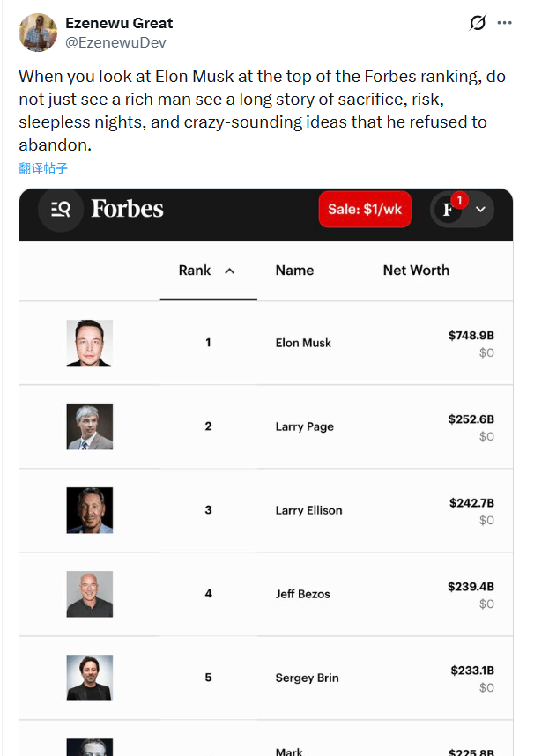Click Elon Musk's photo thumbnail
Viewport: 534px width, 756px height.
pos(90,343)
